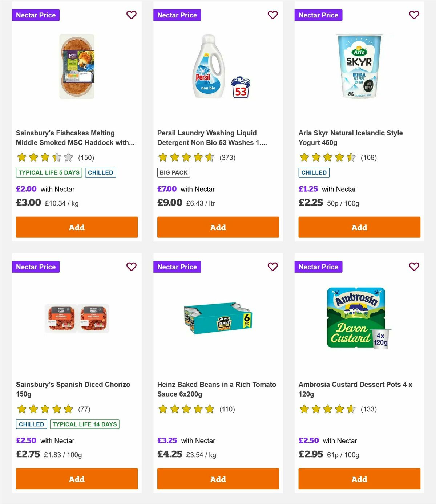Open the star rating for Sainsbury's Fishcakes
This screenshot has height=504, width=436.
pos(44,157)
